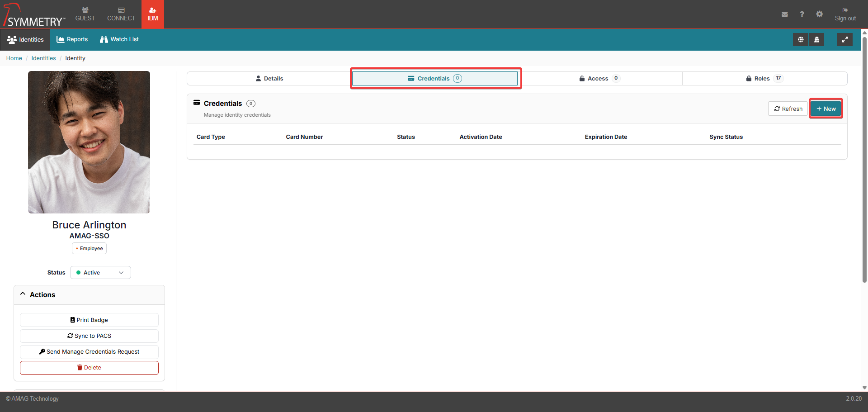Image resolution: width=868 pixels, height=412 pixels.
Task: Toggle fullscreen with the expand arrows icon
Action: (844, 40)
